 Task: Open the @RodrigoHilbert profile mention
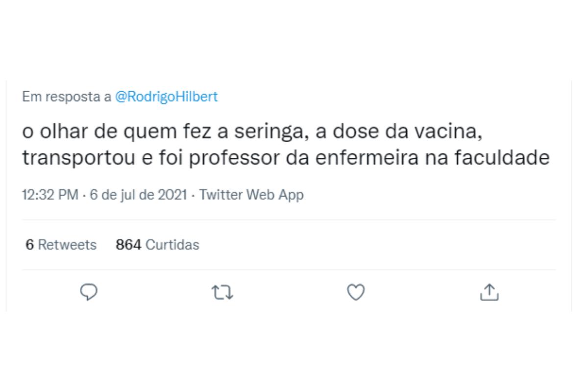pyautogui.click(x=166, y=97)
